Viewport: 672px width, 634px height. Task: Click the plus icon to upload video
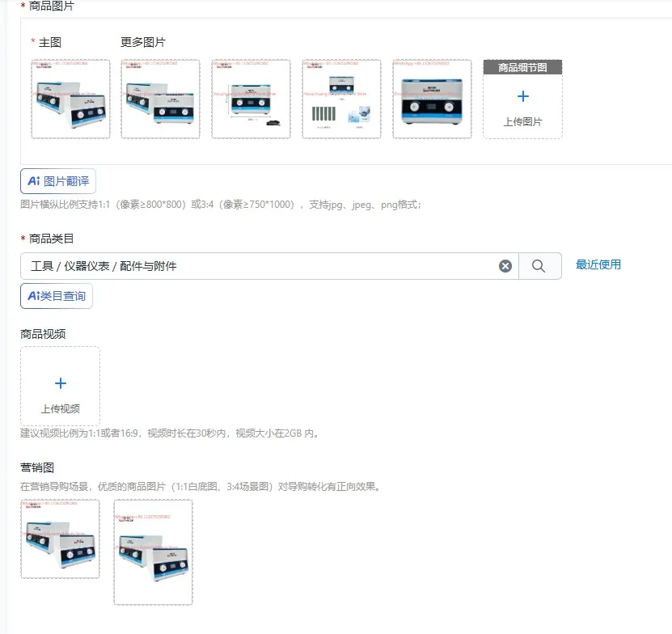pos(61,383)
